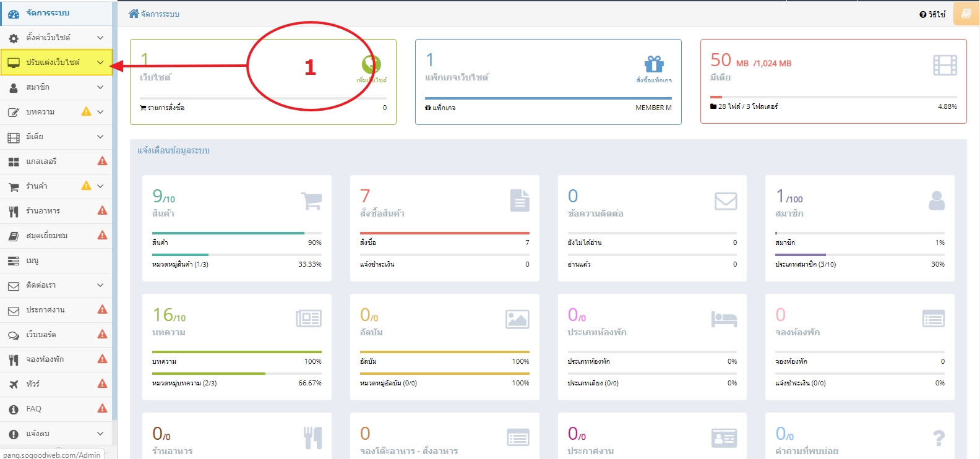Expand the ตั้งค่าเว็บไซต์ chevron
980x459 pixels.
(100, 38)
